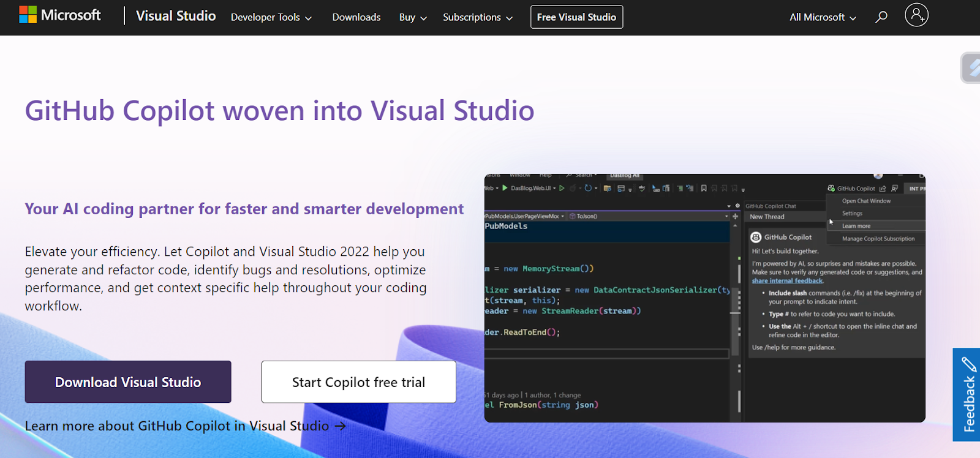980x458 pixels.
Task: Click the blue restart circular arrow icon
Action: point(588,188)
